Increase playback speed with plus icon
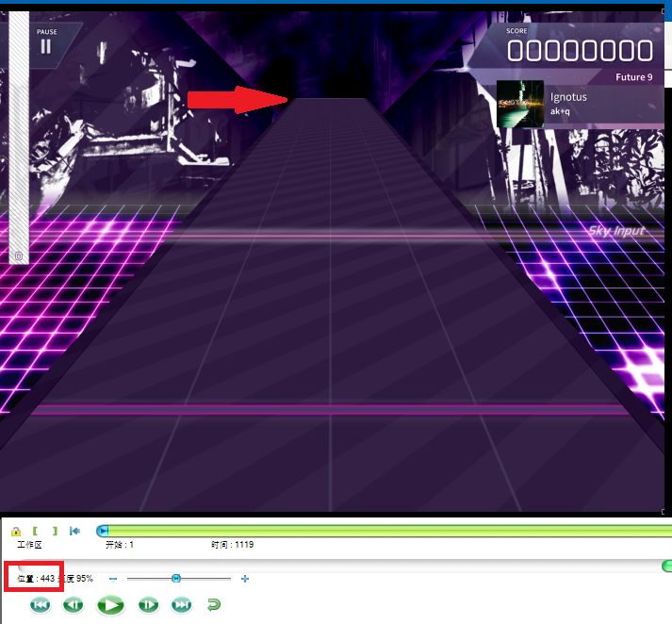 click(x=245, y=579)
